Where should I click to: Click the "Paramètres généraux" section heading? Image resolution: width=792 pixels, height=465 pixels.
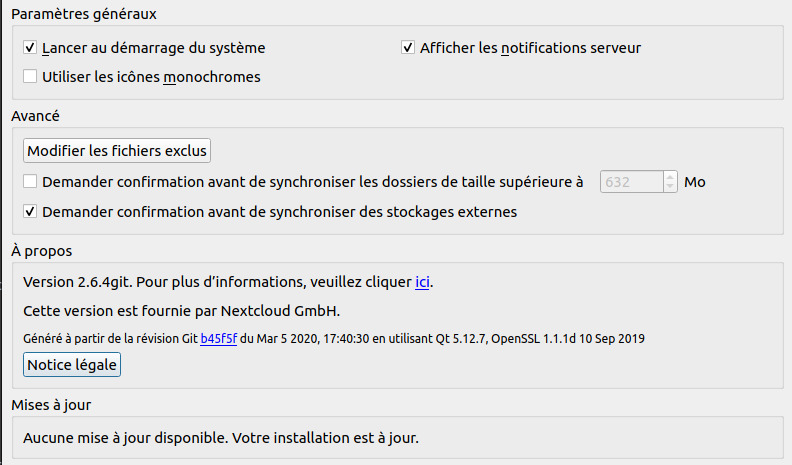tap(83, 14)
